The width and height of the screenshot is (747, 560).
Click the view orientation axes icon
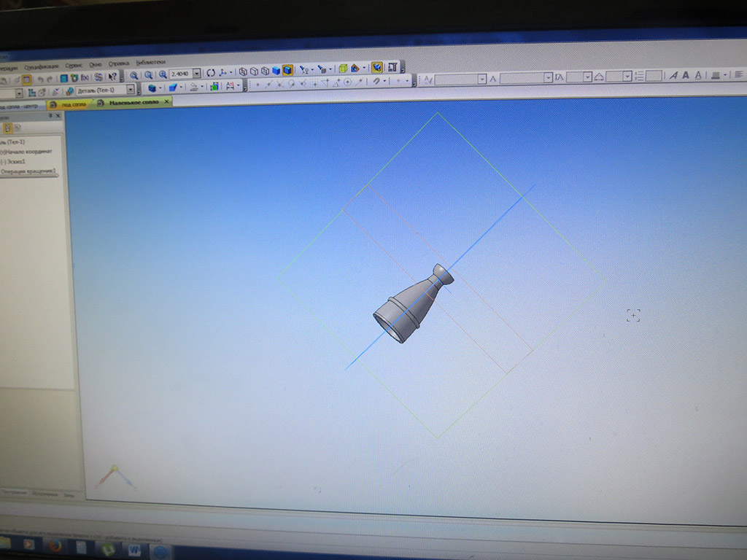pos(222,72)
